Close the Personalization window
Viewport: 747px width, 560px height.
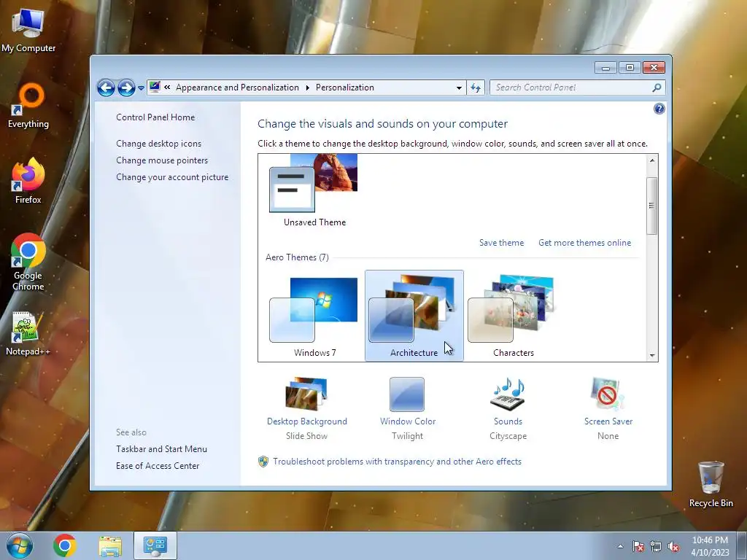pyautogui.click(x=654, y=68)
